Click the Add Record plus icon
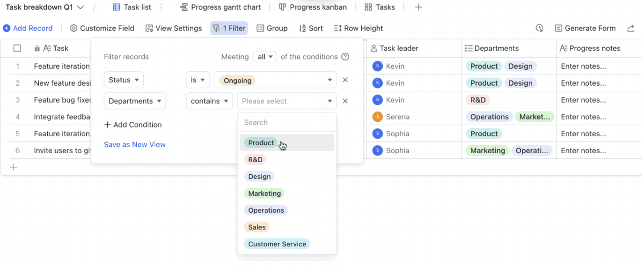 7,28
